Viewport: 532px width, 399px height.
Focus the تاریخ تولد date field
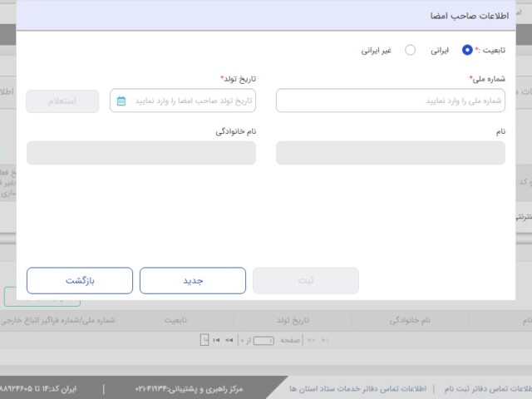pos(190,101)
